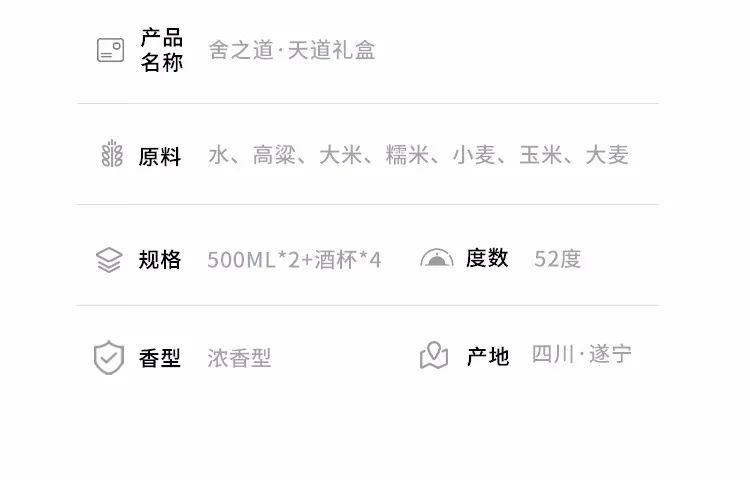Select the 香型 label

[160, 358]
